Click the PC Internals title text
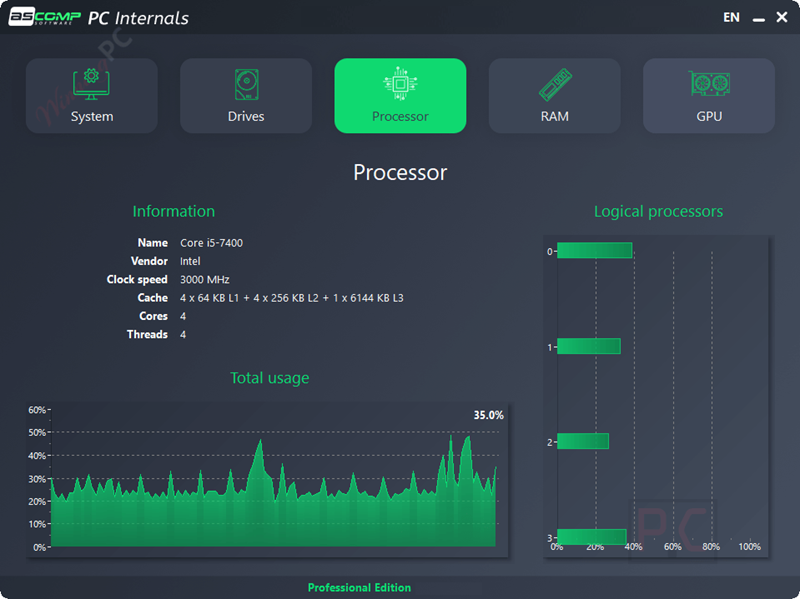This screenshot has width=800, height=599. pos(138,18)
